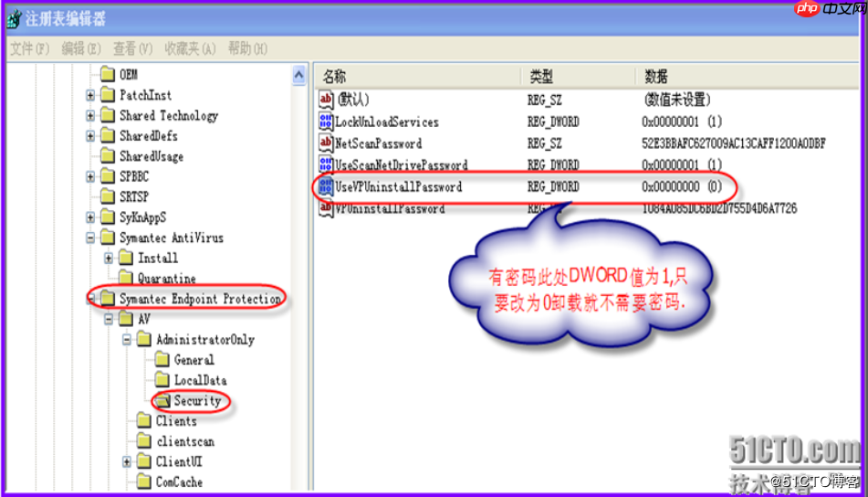Click the (默认) string value icon
Image resolution: width=868 pixels, height=497 pixels.
tap(326, 100)
